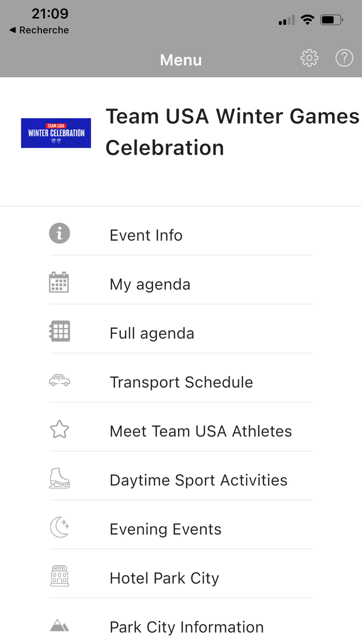
Task: Tap the ice skate icon for Daytime Sport Activities
Action: pos(59,478)
